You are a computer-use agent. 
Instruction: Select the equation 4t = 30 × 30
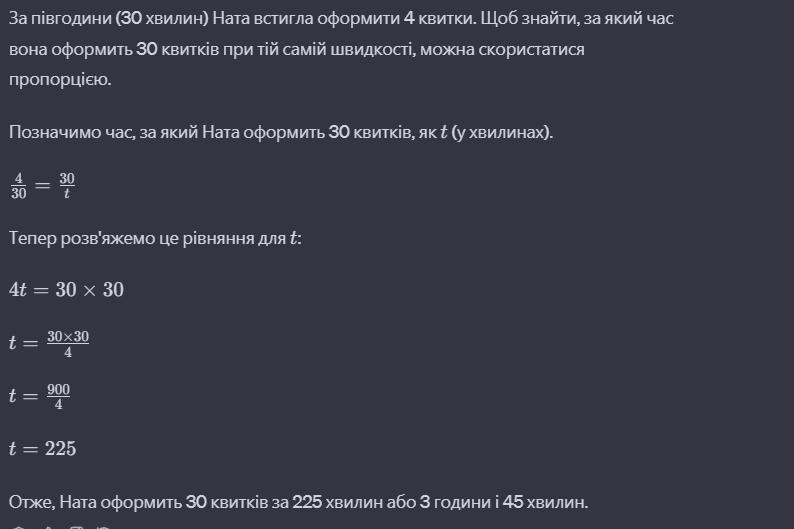[66, 290]
